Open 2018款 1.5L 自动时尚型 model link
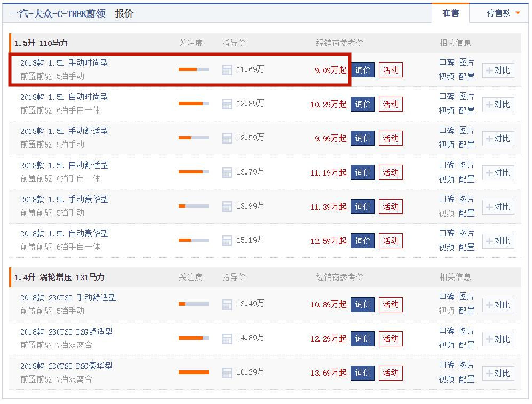This screenshot has height=404, width=532. pos(64,97)
